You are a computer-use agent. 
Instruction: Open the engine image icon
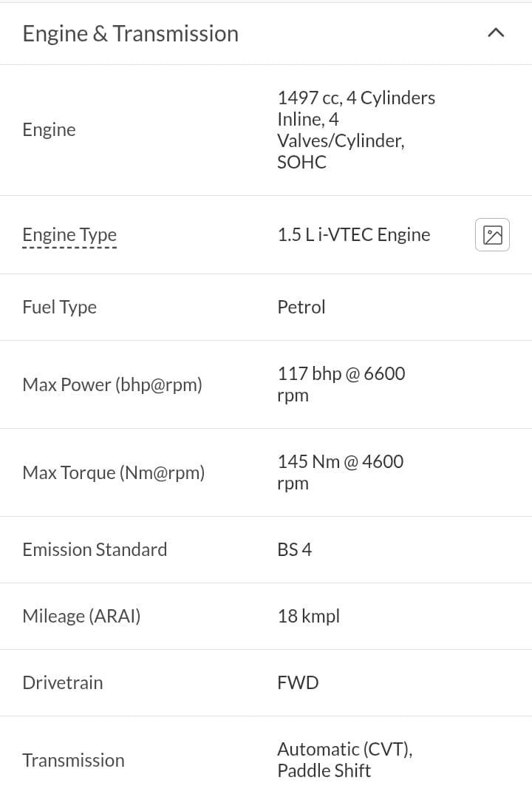coord(492,235)
